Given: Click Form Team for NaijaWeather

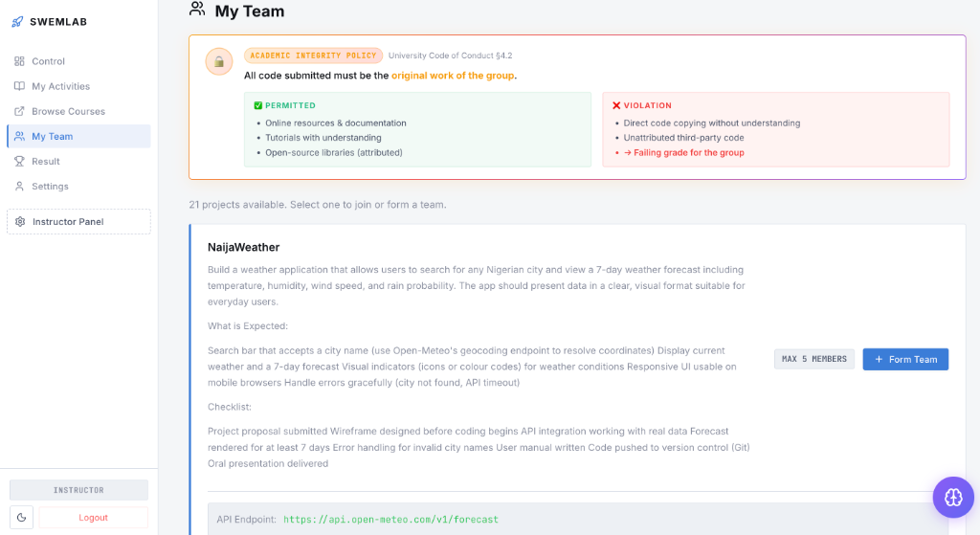Looking at the screenshot, I should click(x=905, y=359).
